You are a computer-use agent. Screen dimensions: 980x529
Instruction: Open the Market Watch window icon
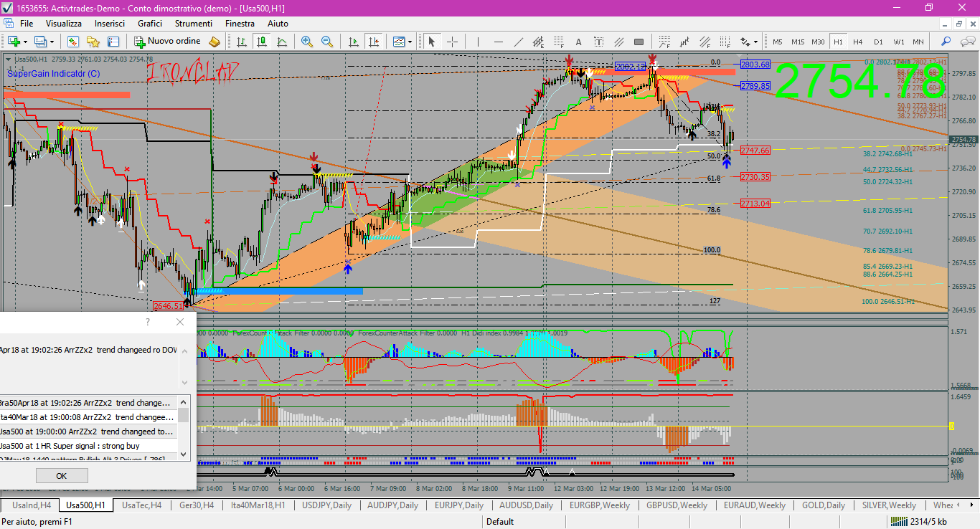[72, 42]
